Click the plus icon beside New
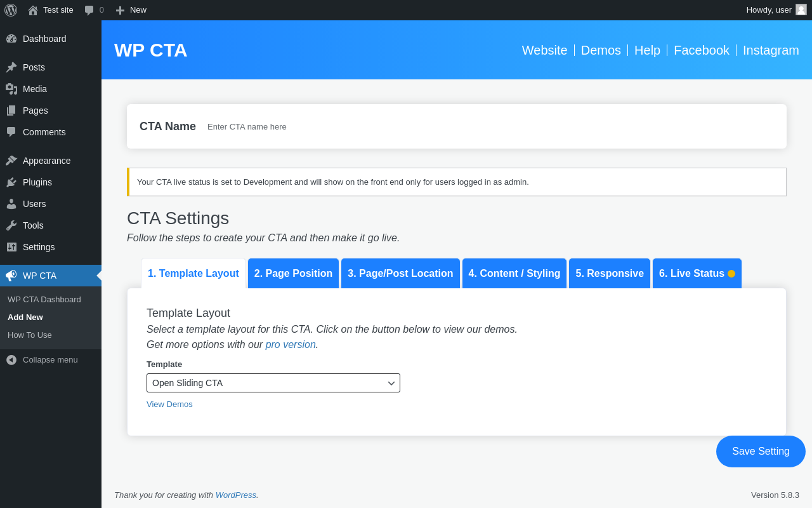The image size is (812, 508). coord(120,10)
